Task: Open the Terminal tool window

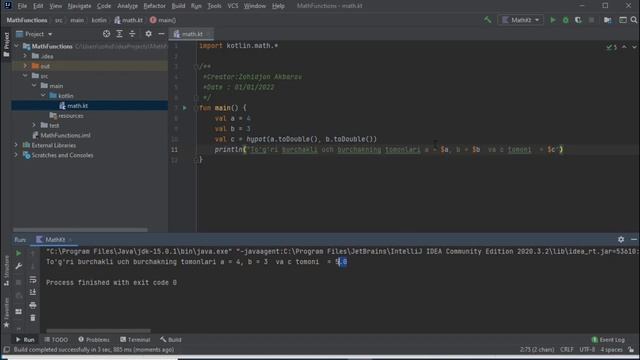Action: [135, 340]
